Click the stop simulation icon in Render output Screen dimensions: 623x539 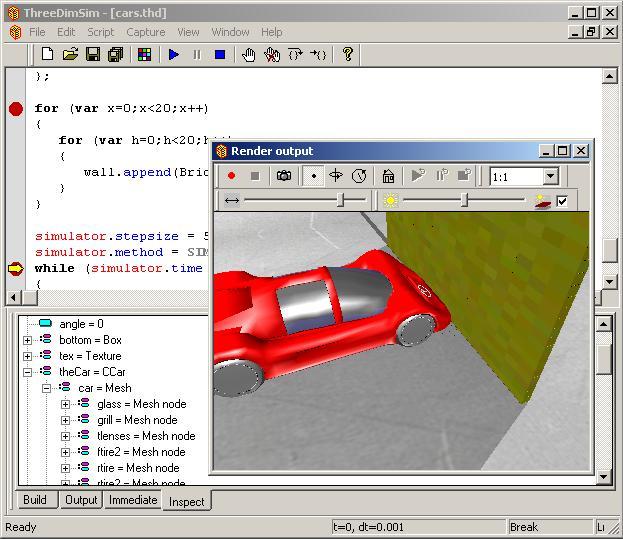pyautogui.click(x=464, y=175)
